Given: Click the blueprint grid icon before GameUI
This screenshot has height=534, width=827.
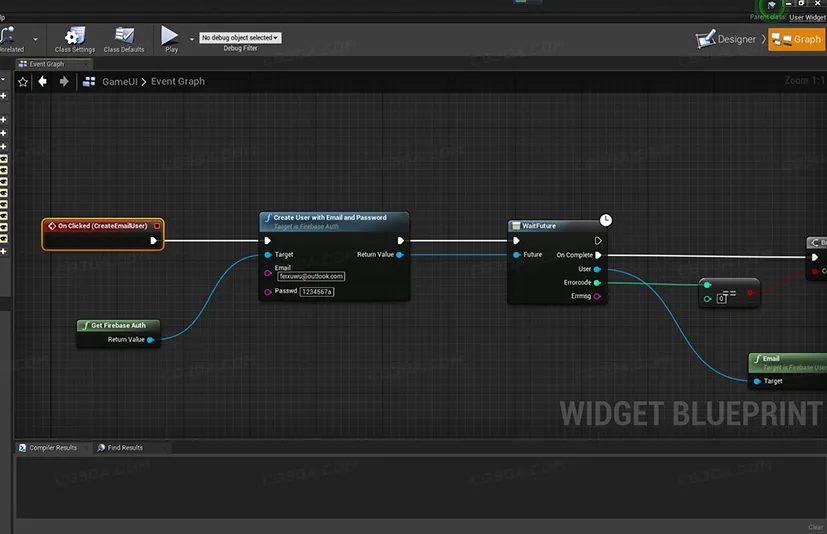Looking at the screenshot, I should (x=89, y=81).
